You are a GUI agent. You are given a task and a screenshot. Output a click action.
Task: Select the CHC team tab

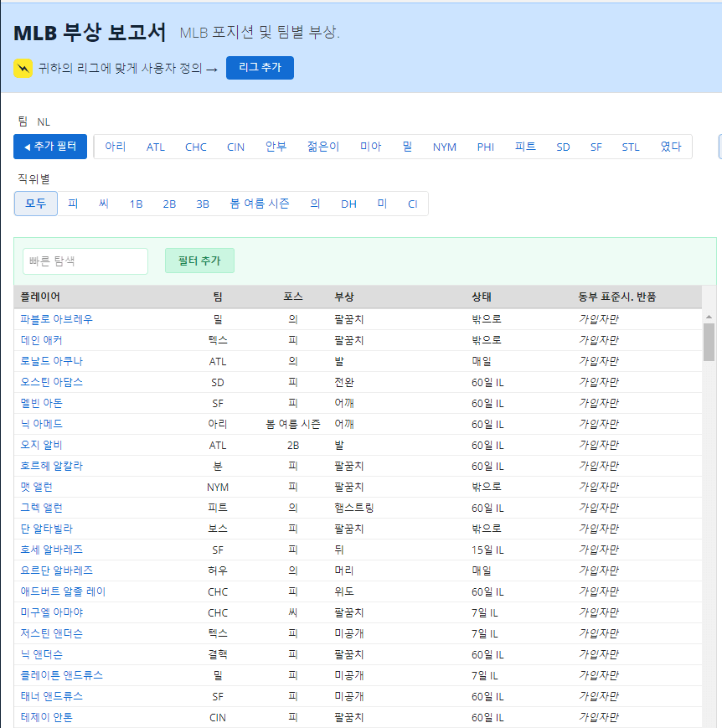[x=195, y=147]
